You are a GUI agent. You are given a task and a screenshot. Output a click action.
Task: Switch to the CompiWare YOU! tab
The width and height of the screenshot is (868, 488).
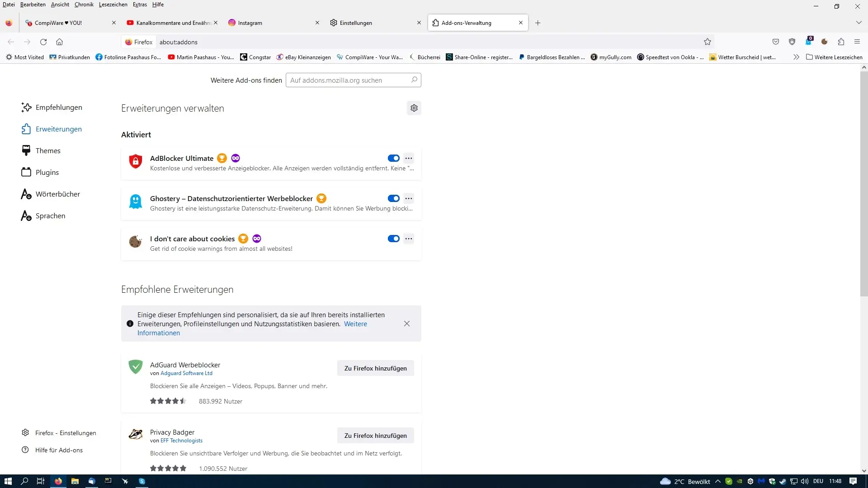(x=71, y=23)
